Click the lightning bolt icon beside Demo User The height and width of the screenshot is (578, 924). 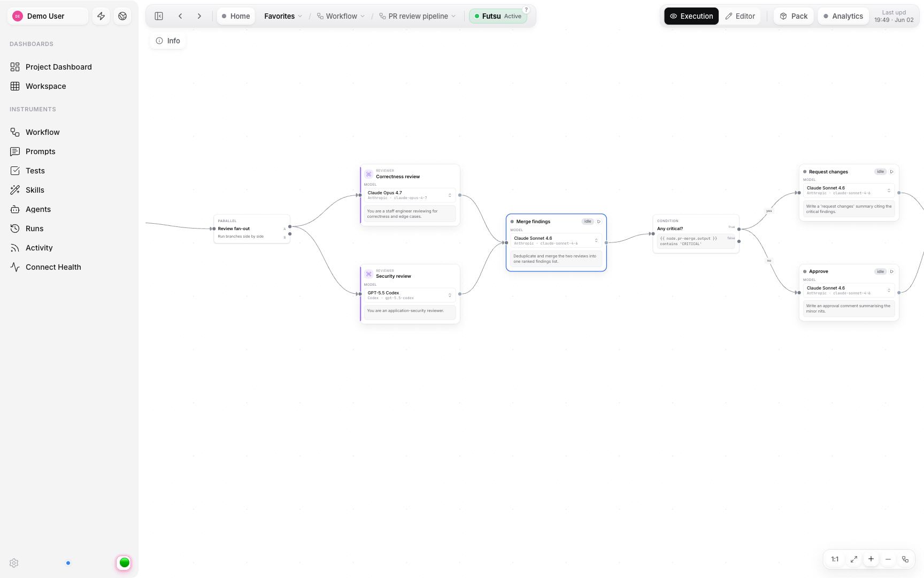pos(101,16)
